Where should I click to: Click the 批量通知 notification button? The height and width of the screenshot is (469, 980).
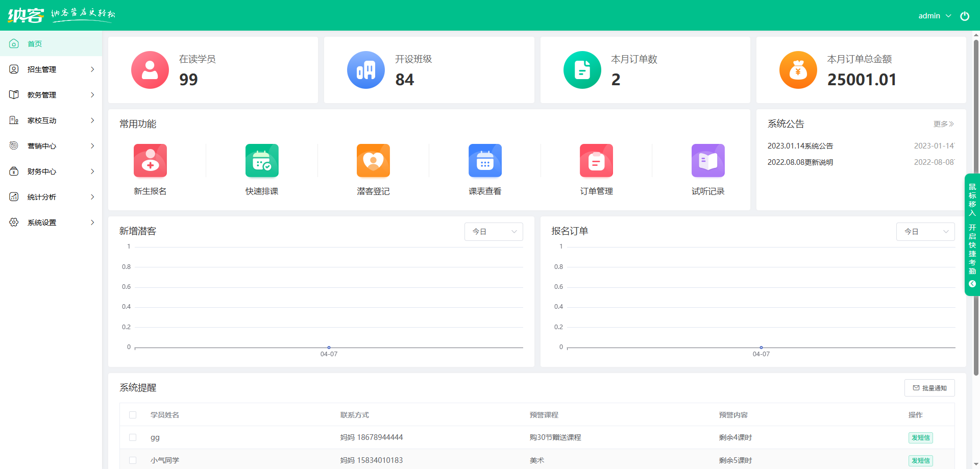point(929,388)
